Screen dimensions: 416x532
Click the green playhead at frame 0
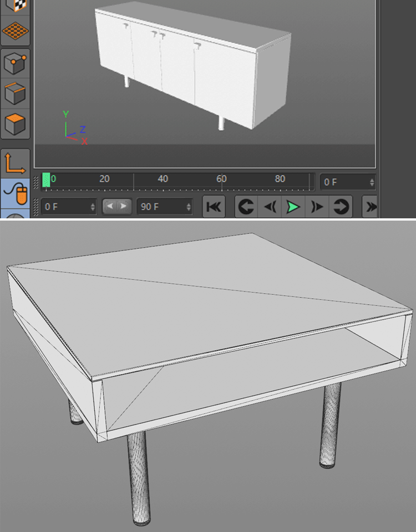point(47,180)
